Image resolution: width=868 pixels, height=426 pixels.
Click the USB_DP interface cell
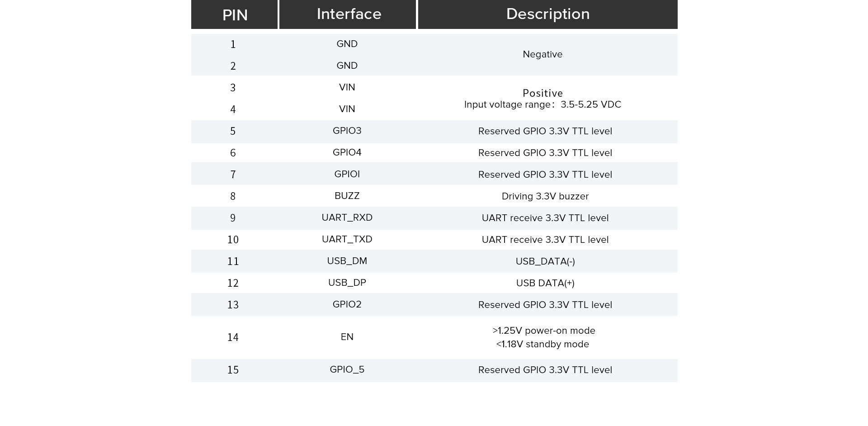(x=347, y=283)
